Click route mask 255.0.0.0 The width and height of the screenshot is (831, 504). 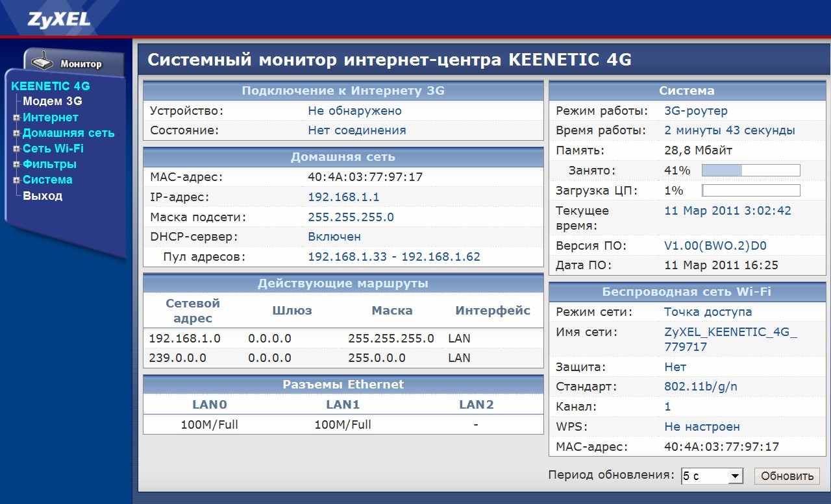377,358
